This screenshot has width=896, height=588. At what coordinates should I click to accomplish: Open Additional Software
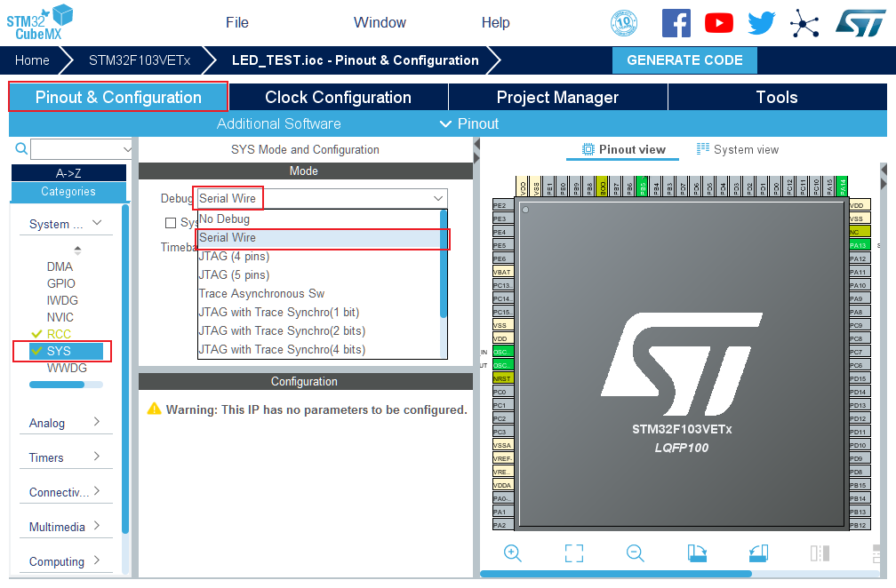point(279,123)
